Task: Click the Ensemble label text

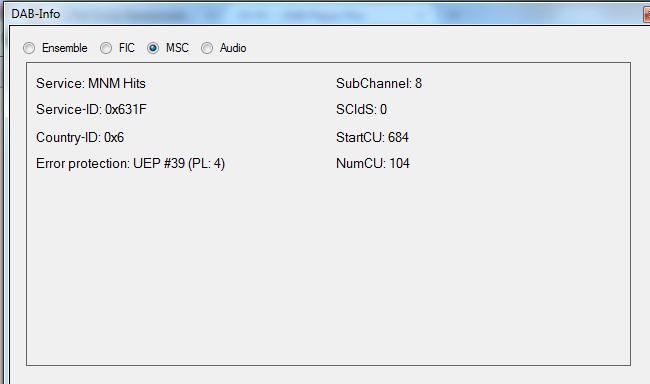Action: pos(65,48)
